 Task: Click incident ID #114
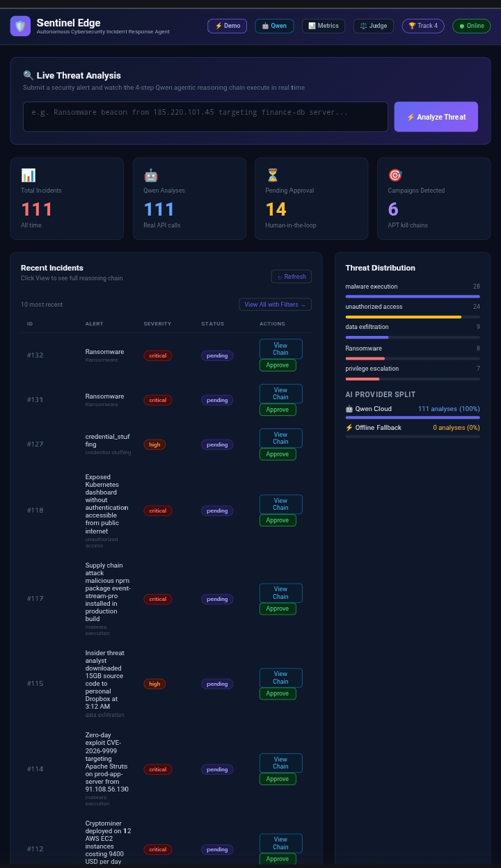35,769
